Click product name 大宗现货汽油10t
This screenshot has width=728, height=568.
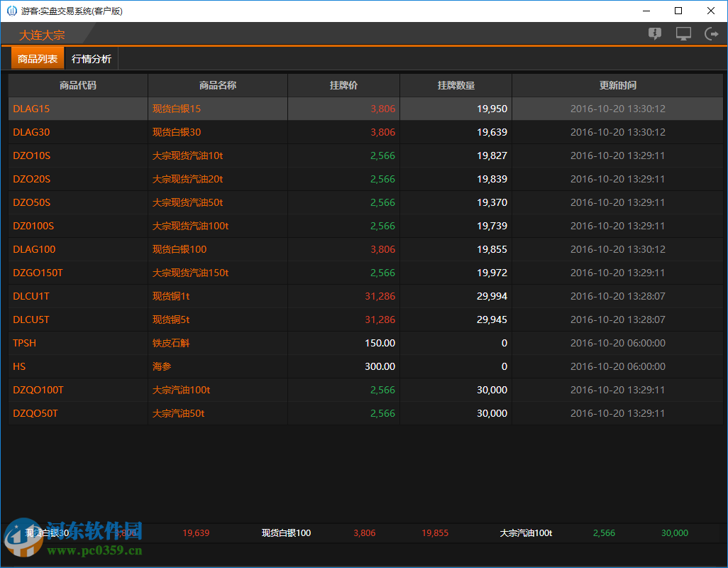click(x=187, y=155)
